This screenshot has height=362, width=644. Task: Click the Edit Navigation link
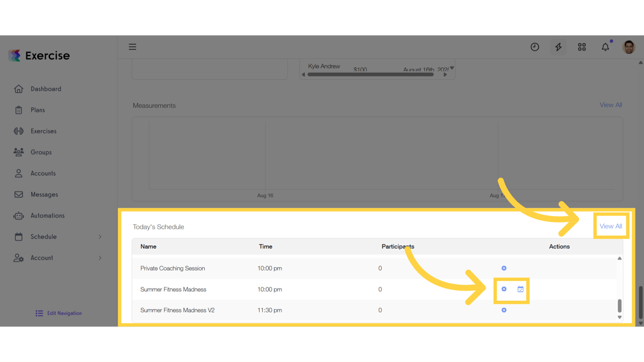click(64, 313)
